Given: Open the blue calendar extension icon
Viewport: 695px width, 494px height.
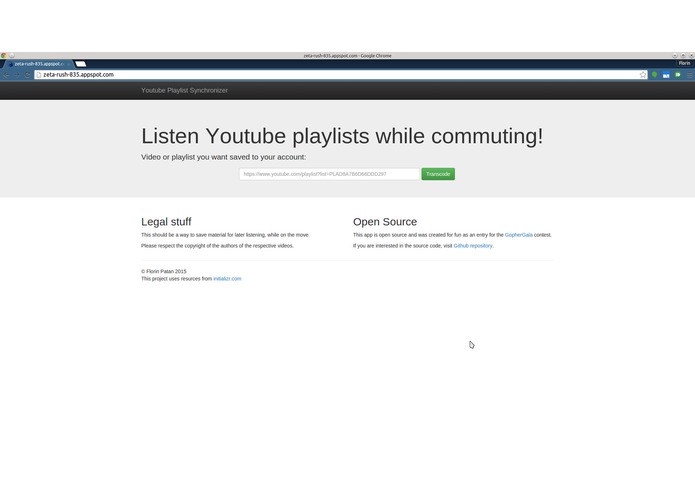Looking at the screenshot, I should (x=666, y=75).
